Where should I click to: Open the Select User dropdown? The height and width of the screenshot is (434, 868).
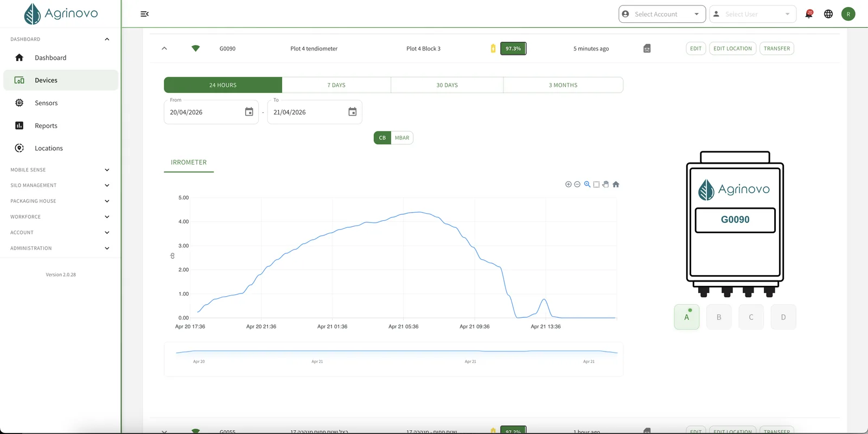click(752, 14)
